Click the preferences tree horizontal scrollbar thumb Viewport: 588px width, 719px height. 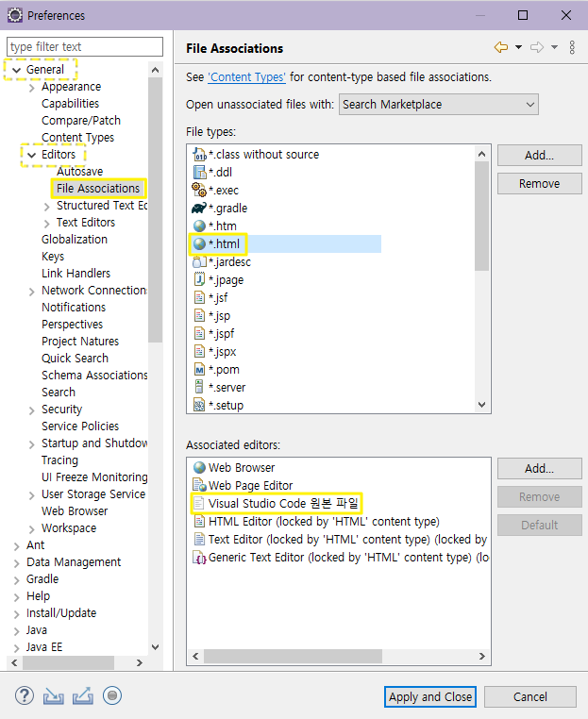point(68,662)
